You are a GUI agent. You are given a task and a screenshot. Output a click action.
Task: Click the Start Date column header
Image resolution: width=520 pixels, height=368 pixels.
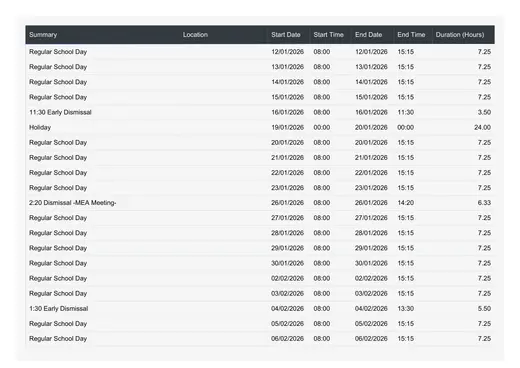click(286, 35)
